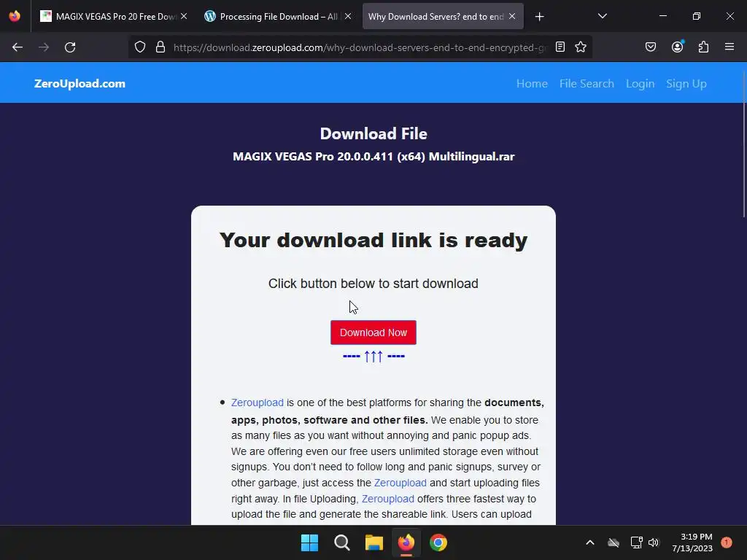747x560 pixels.
Task: Click 'Click button below to start download' text
Action: [x=373, y=284]
